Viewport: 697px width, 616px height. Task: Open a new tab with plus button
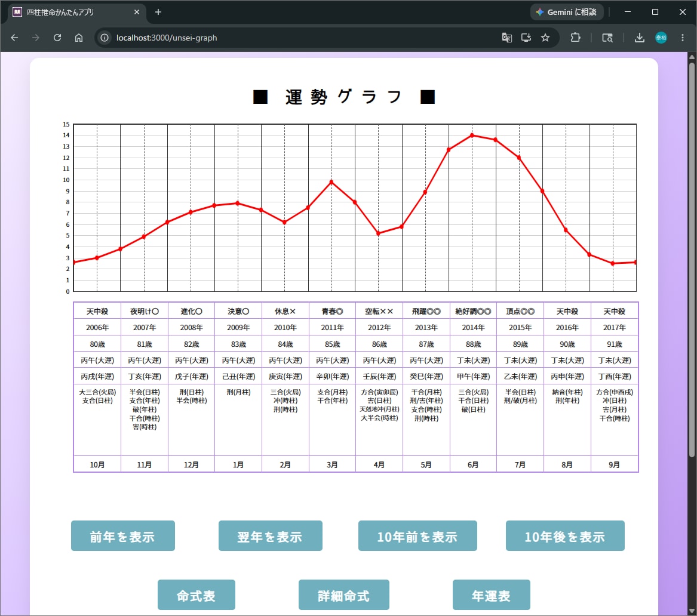(158, 12)
